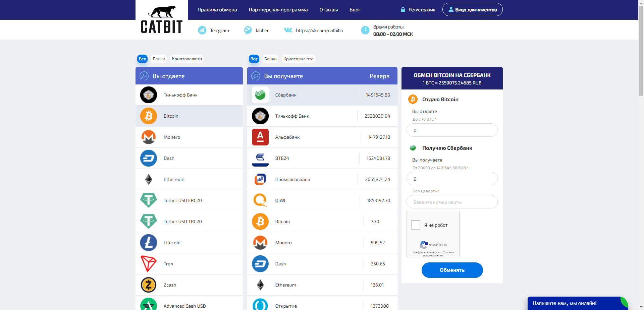Click the card number input field
Screen dimensions: 644x310
tap(452, 202)
